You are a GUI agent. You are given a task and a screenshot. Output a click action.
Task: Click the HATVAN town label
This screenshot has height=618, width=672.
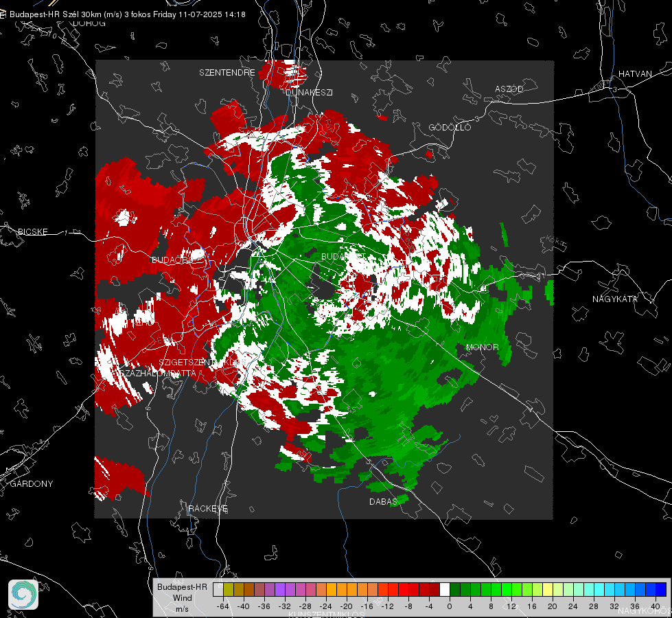tap(635, 73)
